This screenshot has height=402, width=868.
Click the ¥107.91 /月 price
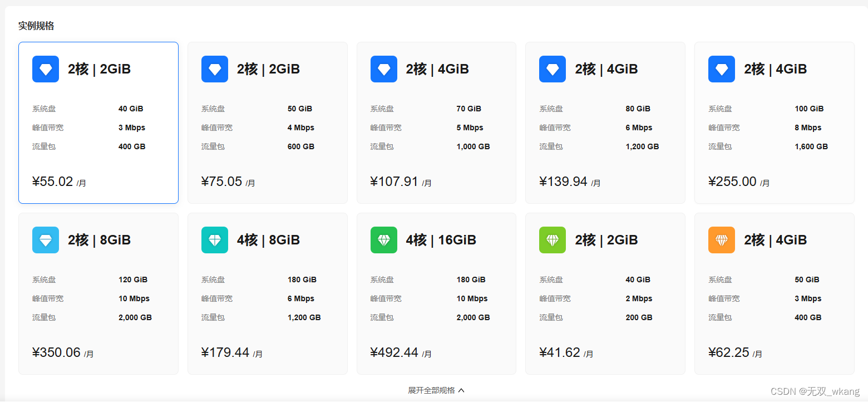401,182
